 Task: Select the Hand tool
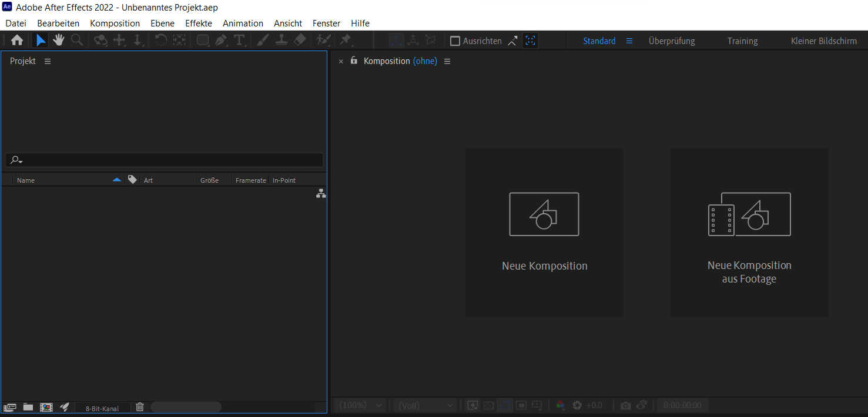pyautogui.click(x=58, y=41)
